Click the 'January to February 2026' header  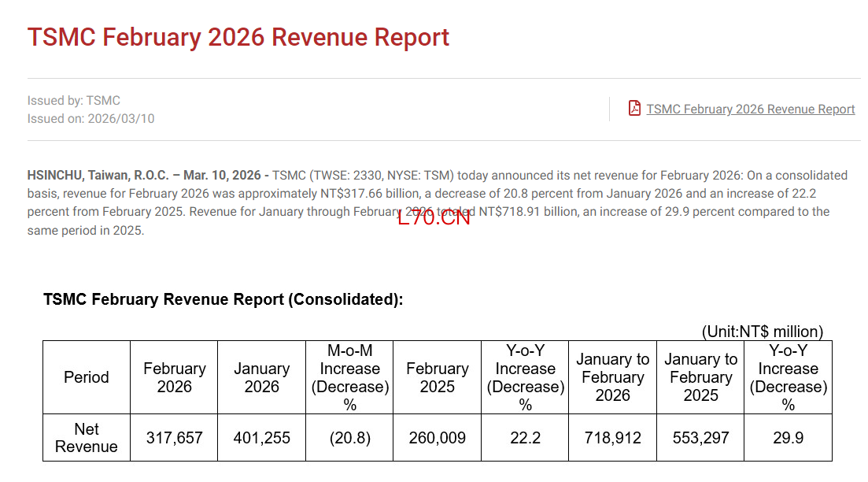613,377
